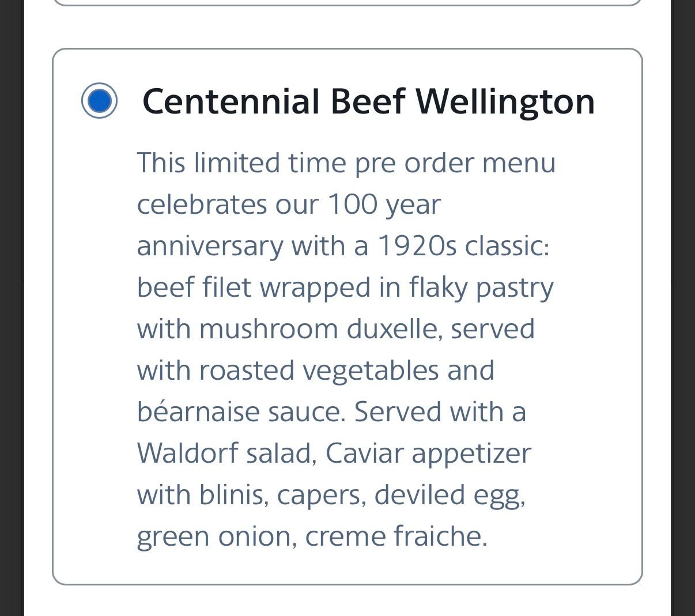Click the 'deviled egg' text
This screenshot has width=695, height=616.
point(450,495)
